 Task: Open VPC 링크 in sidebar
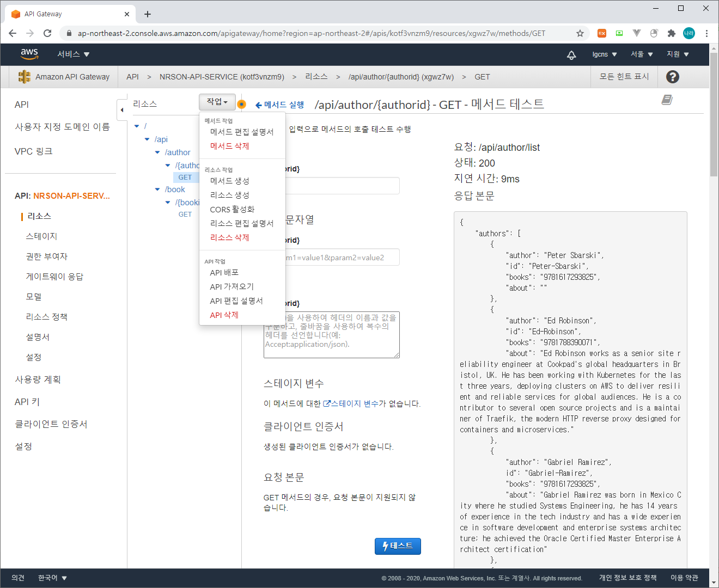[33, 151]
